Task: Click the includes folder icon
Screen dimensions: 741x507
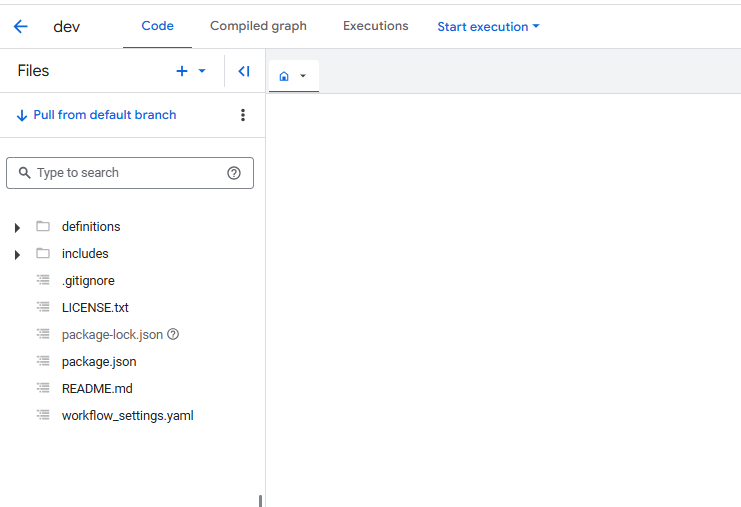Action: (x=43, y=253)
